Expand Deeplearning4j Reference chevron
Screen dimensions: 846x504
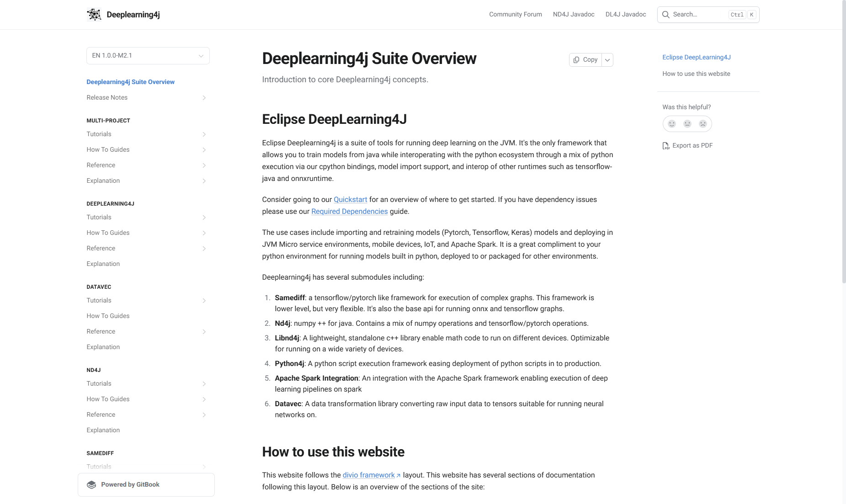tap(204, 249)
